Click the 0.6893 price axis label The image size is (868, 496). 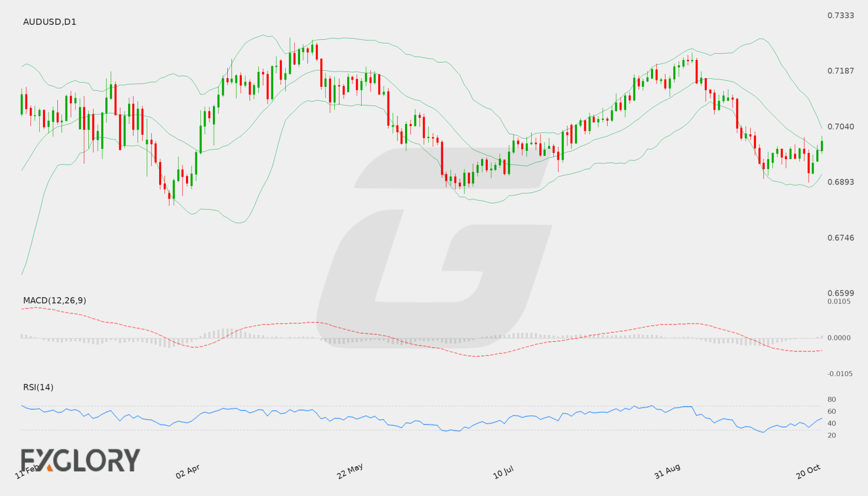tap(841, 182)
